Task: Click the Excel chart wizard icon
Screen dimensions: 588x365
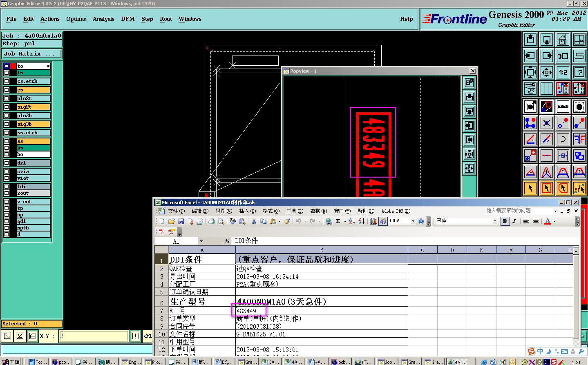Action: 373,221
